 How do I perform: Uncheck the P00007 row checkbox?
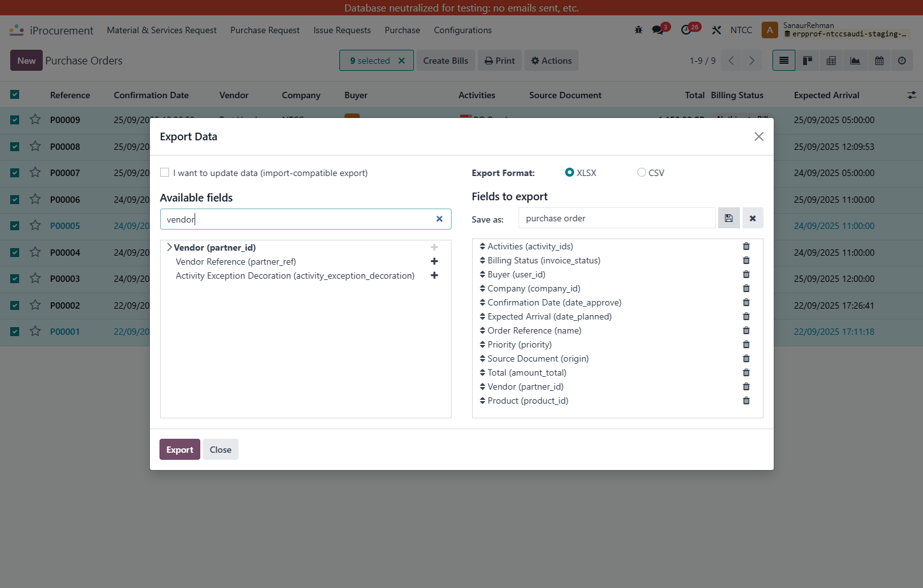pyautogui.click(x=15, y=173)
